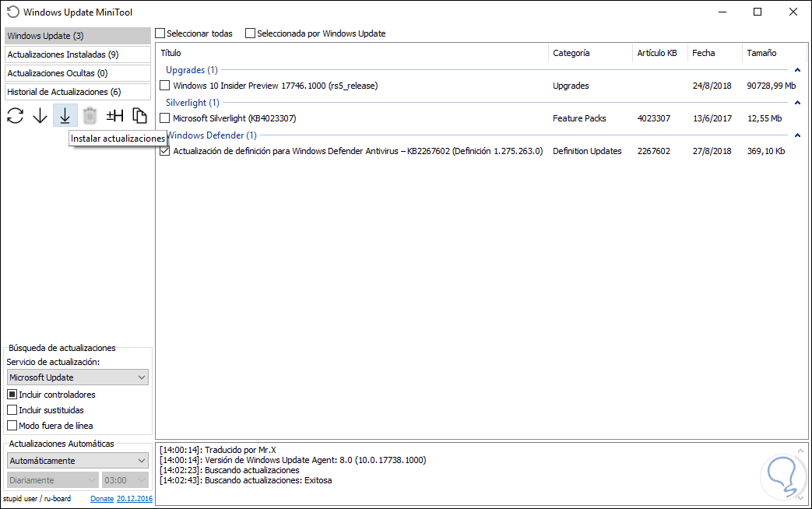Click the download updates arrow icon
The height and width of the screenshot is (509, 812).
pos(40,115)
